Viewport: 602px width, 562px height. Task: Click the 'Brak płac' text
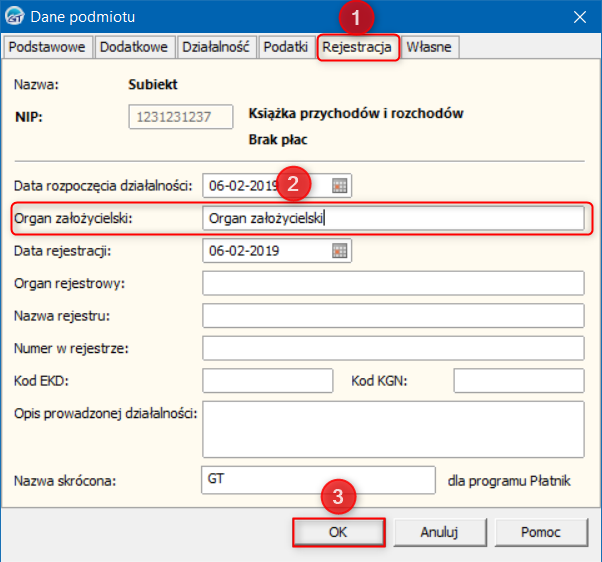tap(278, 140)
